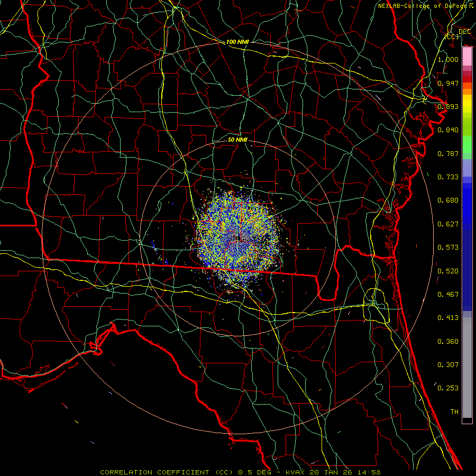Click the "TH" threshold label on the legend
This screenshot has width=476, height=476.
click(454, 411)
